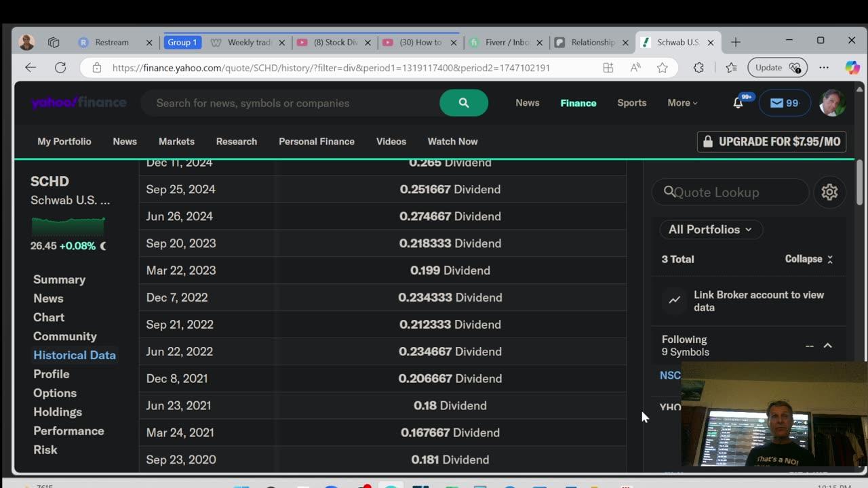
Task: Switch to How to YouTube tab
Action: click(419, 42)
